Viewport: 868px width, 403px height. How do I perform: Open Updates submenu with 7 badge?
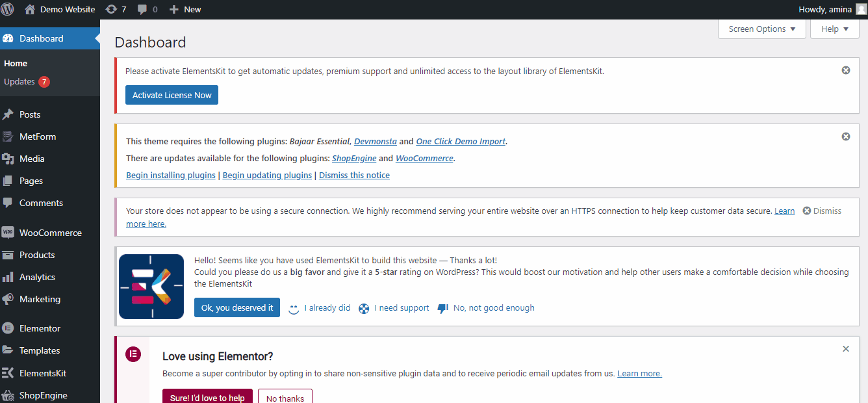[27, 82]
